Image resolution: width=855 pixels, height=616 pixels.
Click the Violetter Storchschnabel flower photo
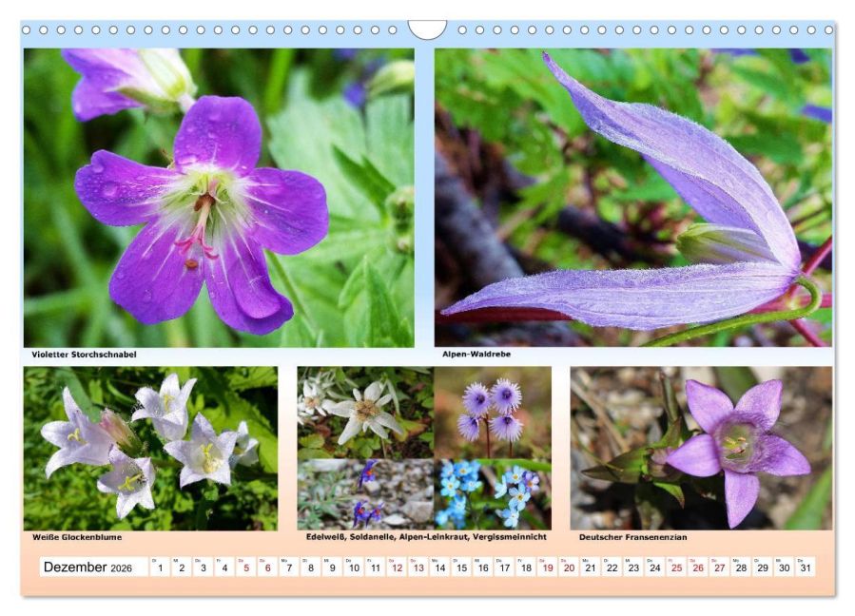click(219, 198)
